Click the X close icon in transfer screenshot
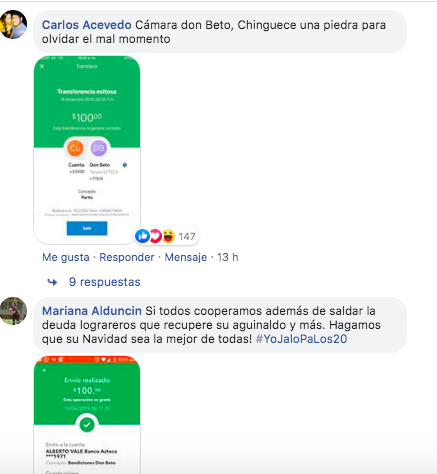This screenshot has width=437, height=474. click(42, 66)
